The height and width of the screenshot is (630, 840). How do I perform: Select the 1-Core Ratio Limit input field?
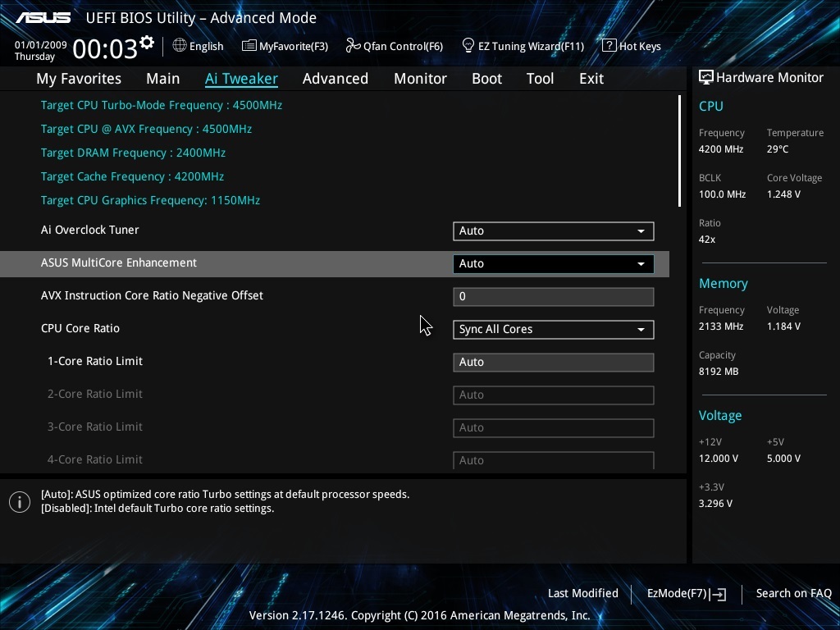coord(553,363)
